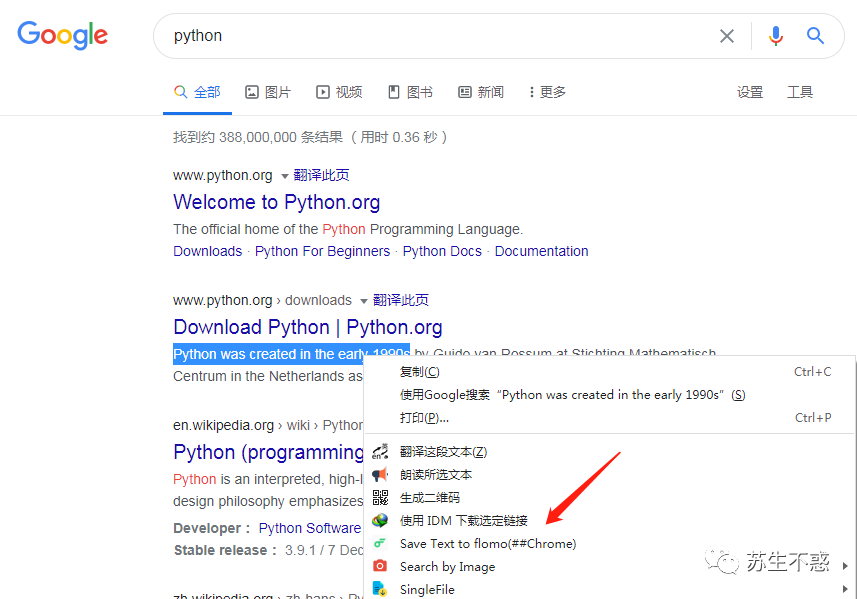Choose 打印(P)... from context menu
The width and height of the screenshot is (857, 599).
[610, 418]
